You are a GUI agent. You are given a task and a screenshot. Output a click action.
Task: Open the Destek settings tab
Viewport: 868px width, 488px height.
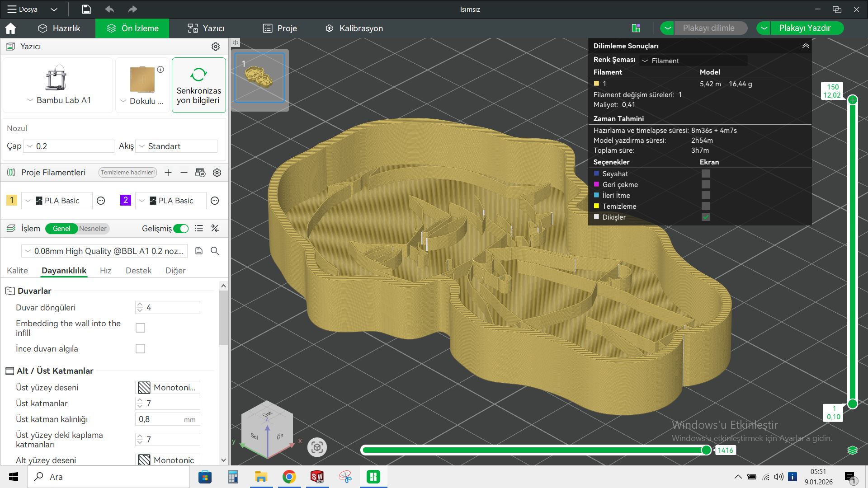coord(138,271)
